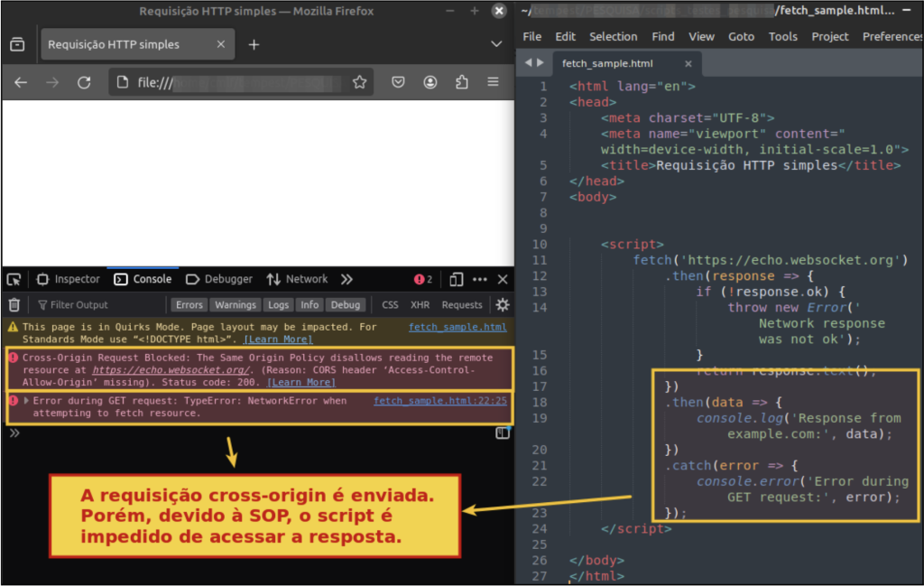Show more DevTools tabs via chevron

coord(346,279)
